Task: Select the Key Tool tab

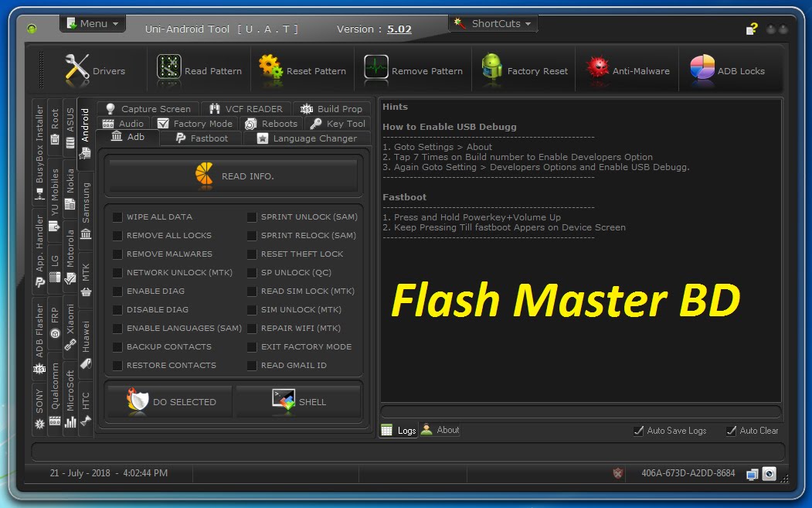Action: [338, 124]
